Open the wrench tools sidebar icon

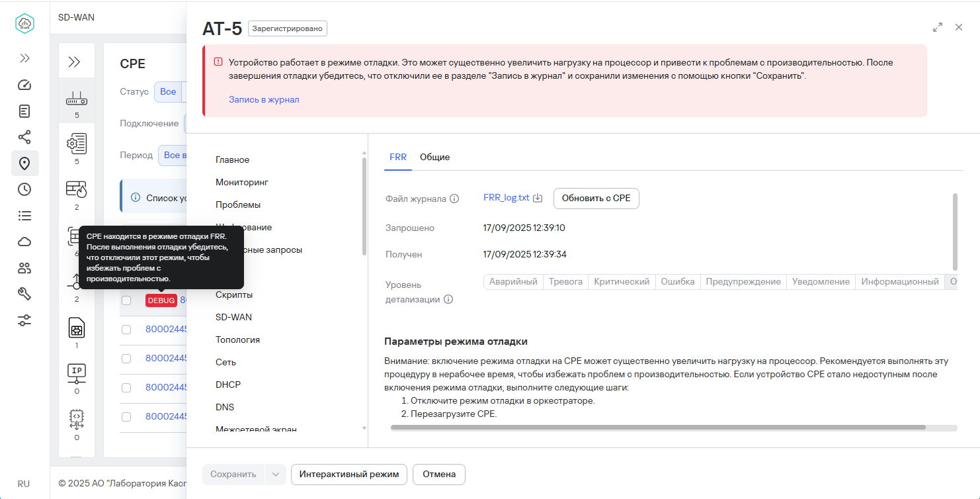[x=24, y=295]
